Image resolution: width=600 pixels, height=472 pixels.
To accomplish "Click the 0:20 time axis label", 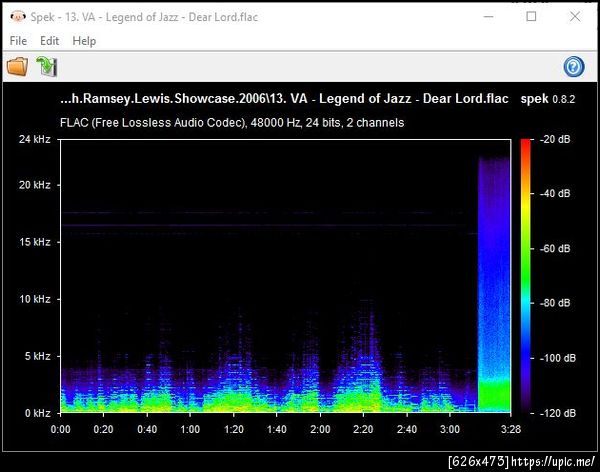I will pos(103,429).
